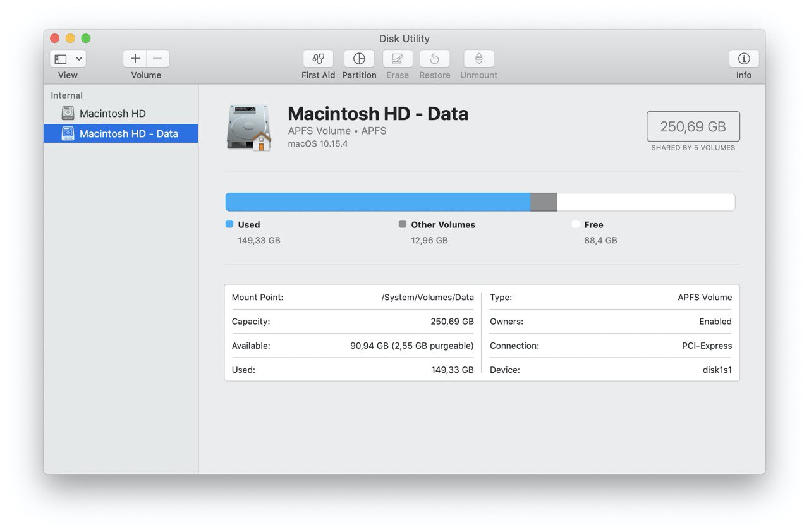Click SHARED BY 5 VOLUMES label
The height and width of the screenshot is (532, 809).
[x=693, y=148]
